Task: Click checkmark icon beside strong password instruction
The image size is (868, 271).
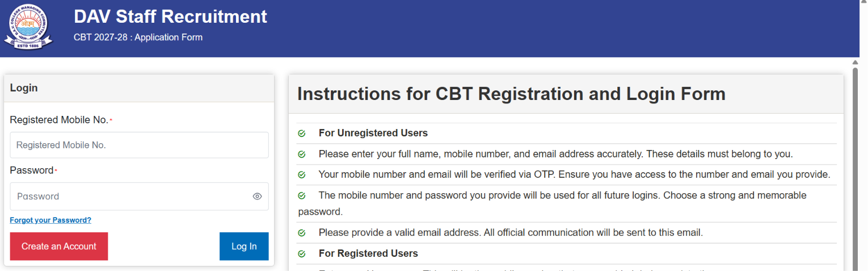Action: click(302, 195)
